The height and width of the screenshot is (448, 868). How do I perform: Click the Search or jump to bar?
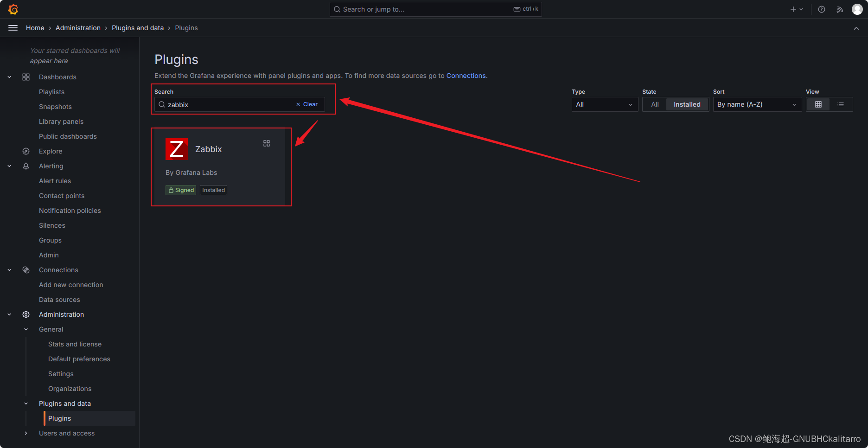[x=435, y=9]
